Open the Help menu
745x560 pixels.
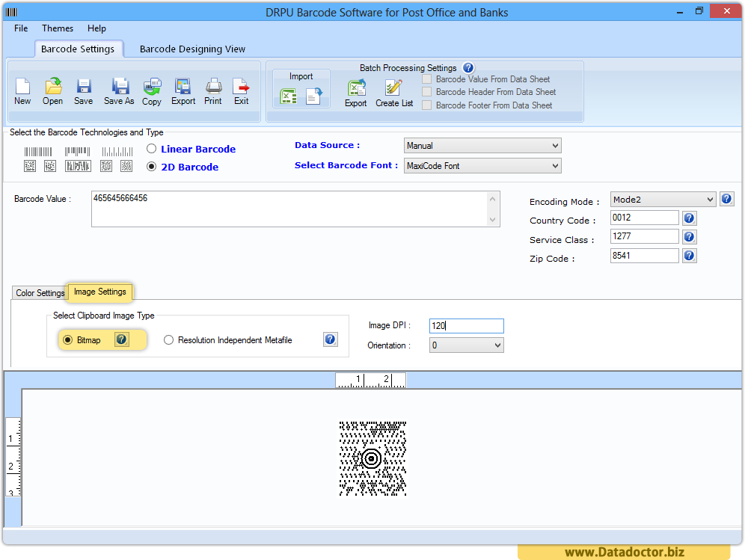point(96,28)
